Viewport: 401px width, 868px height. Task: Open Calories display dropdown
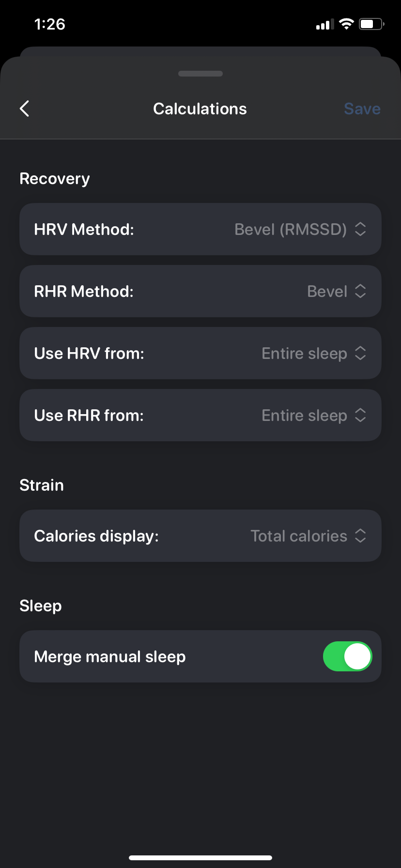tap(200, 536)
